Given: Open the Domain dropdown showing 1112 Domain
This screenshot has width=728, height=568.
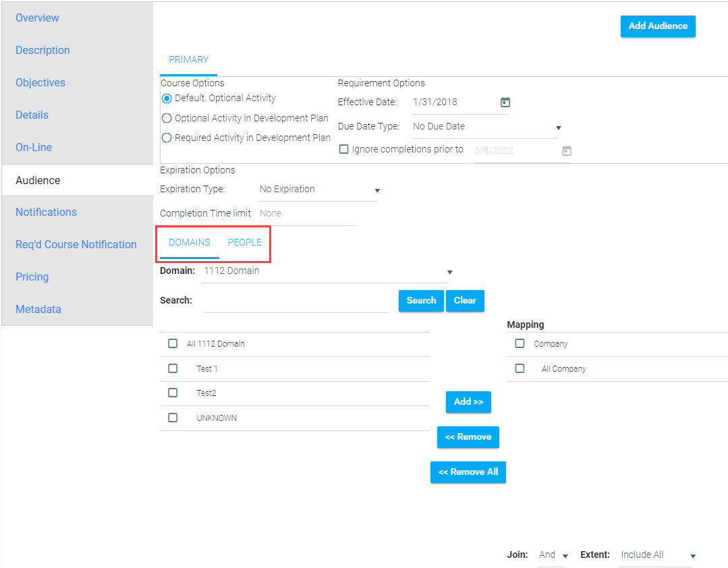Looking at the screenshot, I should 327,271.
